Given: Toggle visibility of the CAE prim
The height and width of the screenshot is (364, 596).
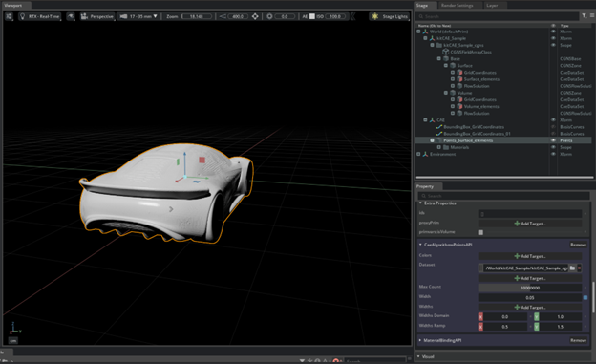Looking at the screenshot, I should click(x=553, y=120).
